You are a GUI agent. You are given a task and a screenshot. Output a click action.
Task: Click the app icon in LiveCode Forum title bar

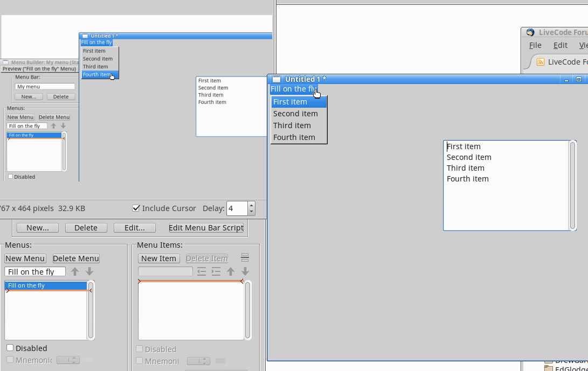click(x=530, y=32)
